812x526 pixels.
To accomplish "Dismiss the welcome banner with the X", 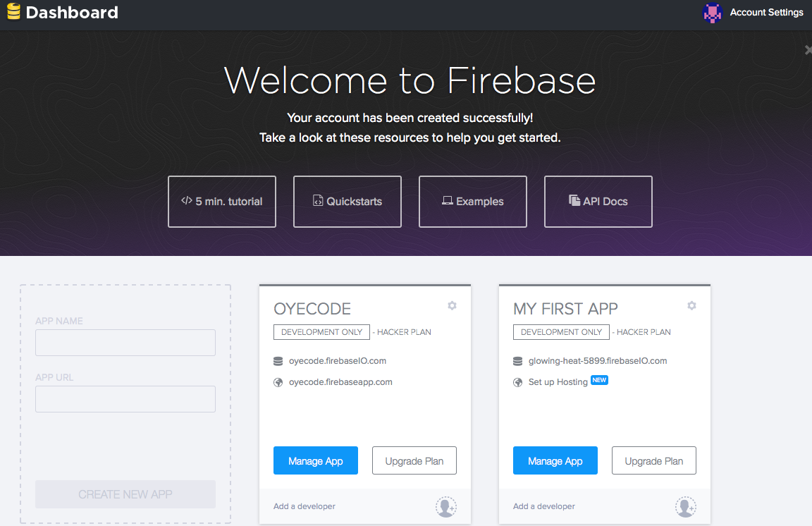I will pyautogui.click(x=808, y=50).
